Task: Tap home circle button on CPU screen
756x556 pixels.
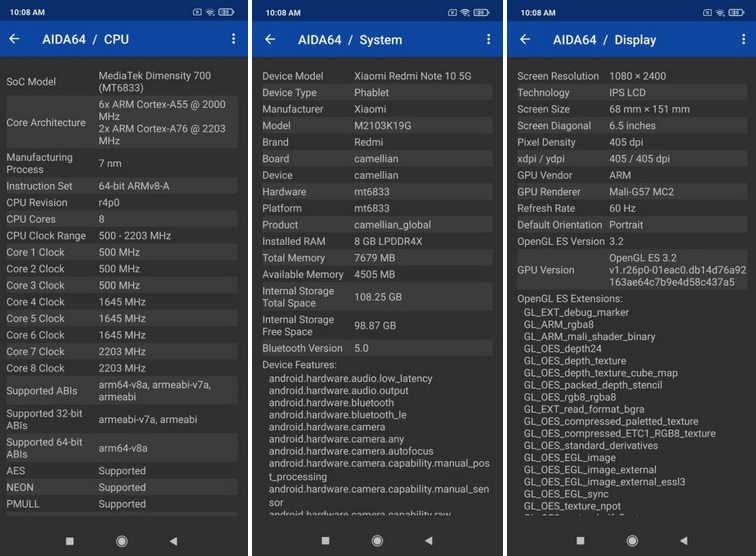Action: coord(122,541)
